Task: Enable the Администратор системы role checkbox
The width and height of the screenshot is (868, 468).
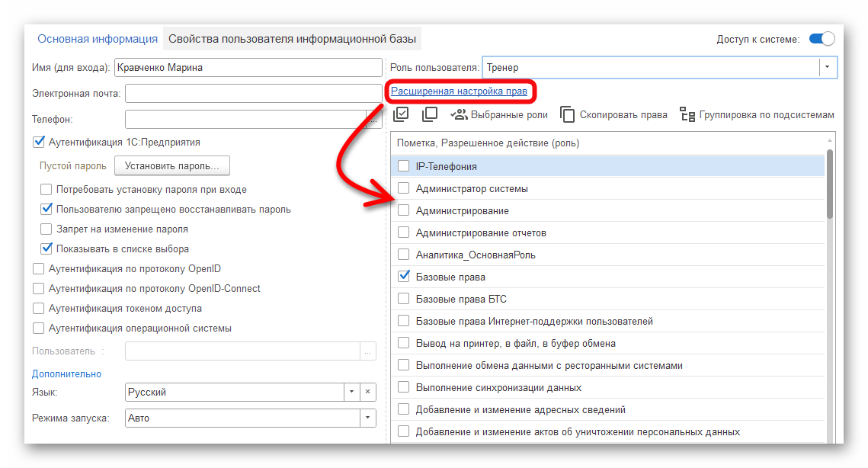Action: (404, 188)
